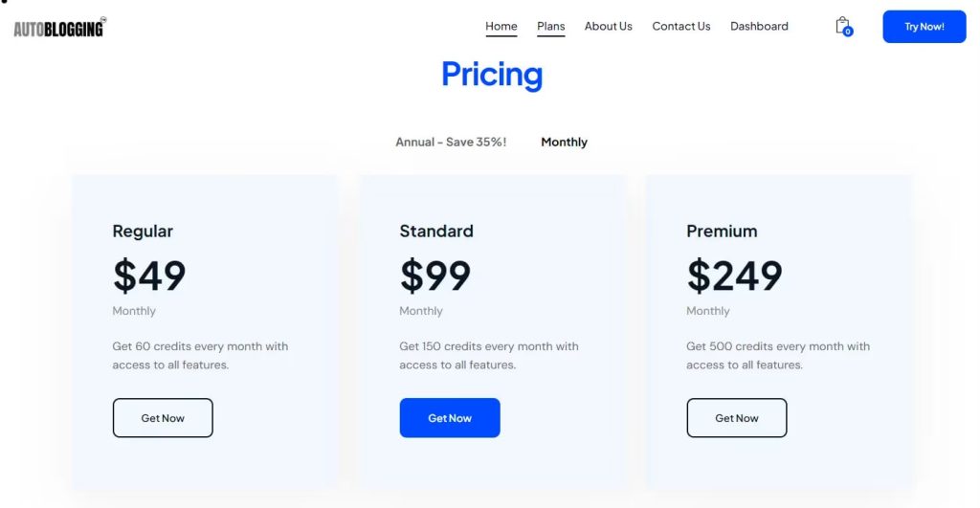Click the Pricing heading
Viewport: 980px width, 508px height.
[491, 75]
